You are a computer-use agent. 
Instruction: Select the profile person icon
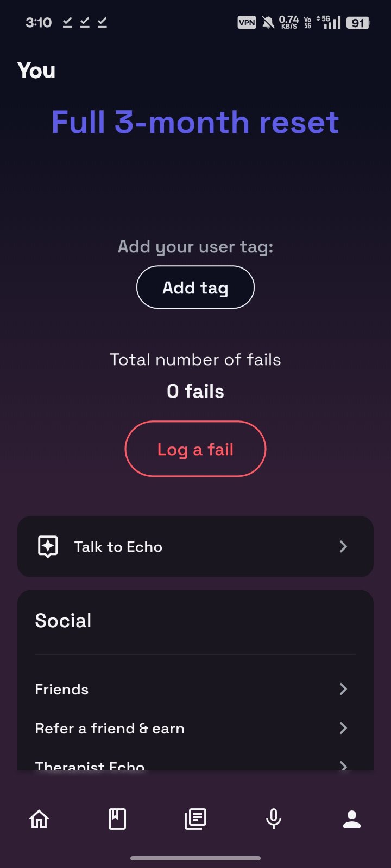coord(352,819)
